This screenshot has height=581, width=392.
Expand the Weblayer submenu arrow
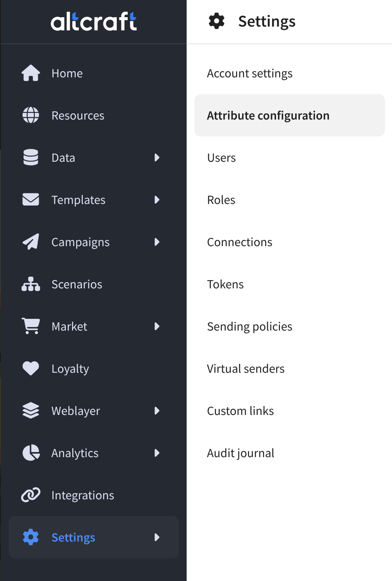point(157,411)
